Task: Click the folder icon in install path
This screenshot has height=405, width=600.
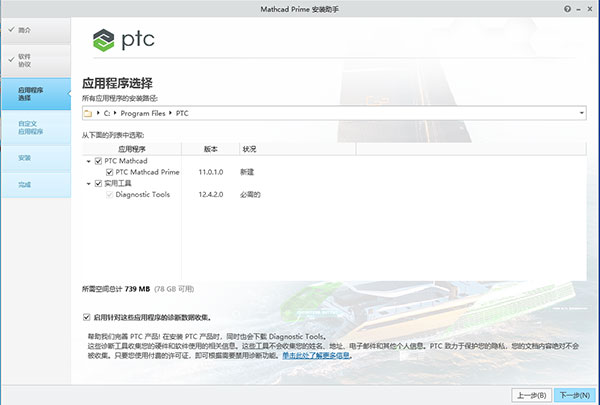Action: point(88,113)
